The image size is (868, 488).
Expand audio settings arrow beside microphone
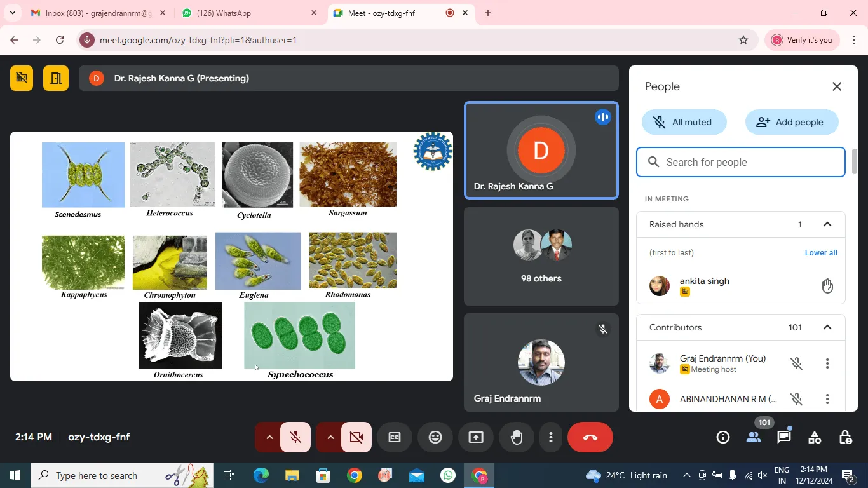pos(269,437)
